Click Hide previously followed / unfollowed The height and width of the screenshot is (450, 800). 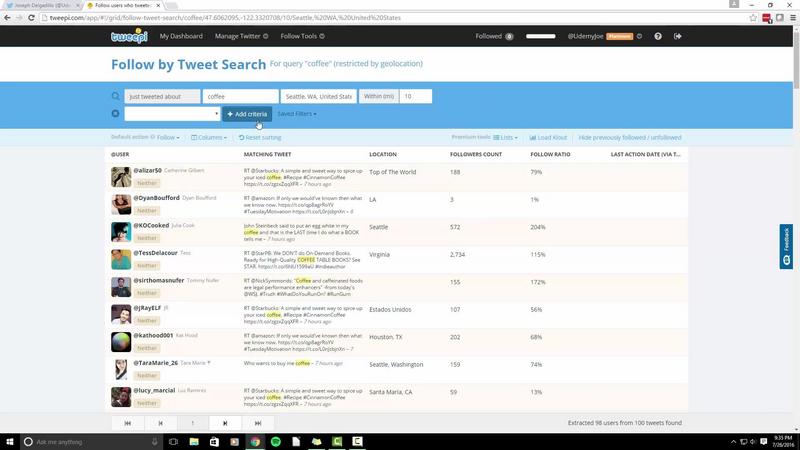[x=630, y=138]
